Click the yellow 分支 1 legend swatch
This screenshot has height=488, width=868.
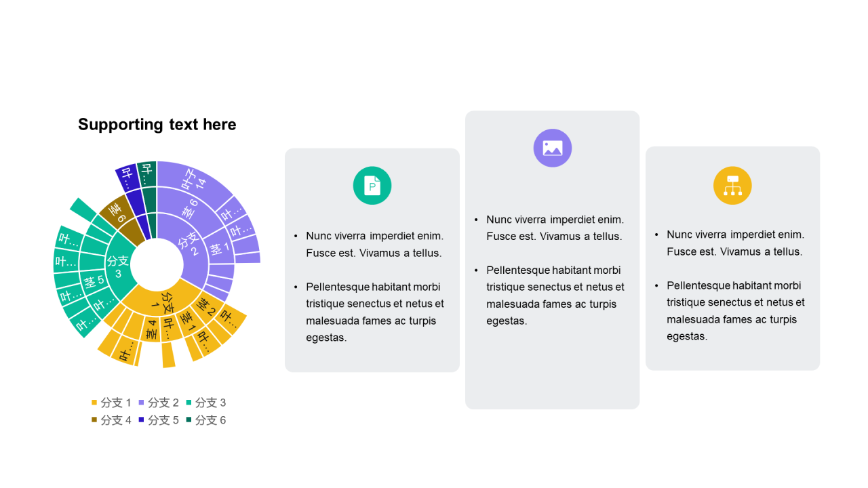point(94,403)
